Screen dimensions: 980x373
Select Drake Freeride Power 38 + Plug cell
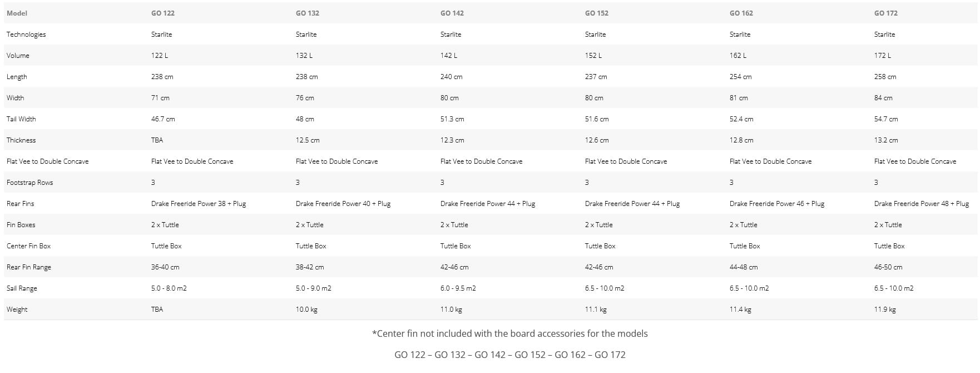coord(198,204)
